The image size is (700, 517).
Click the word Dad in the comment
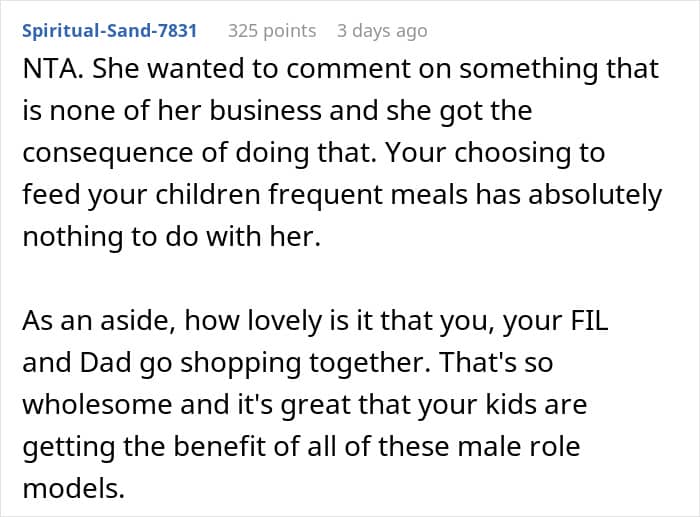[x=106, y=362]
